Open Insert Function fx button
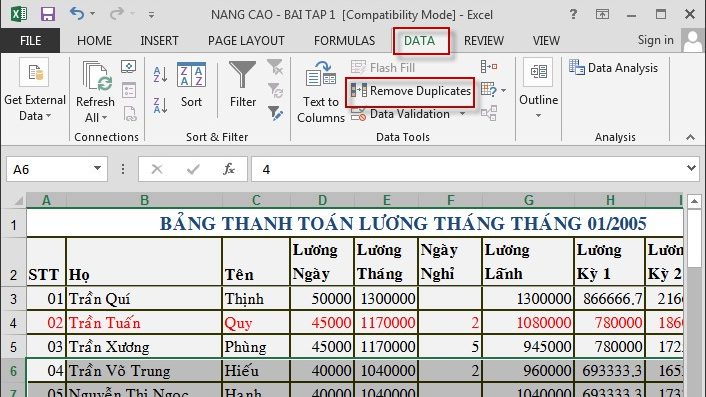 (229, 169)
